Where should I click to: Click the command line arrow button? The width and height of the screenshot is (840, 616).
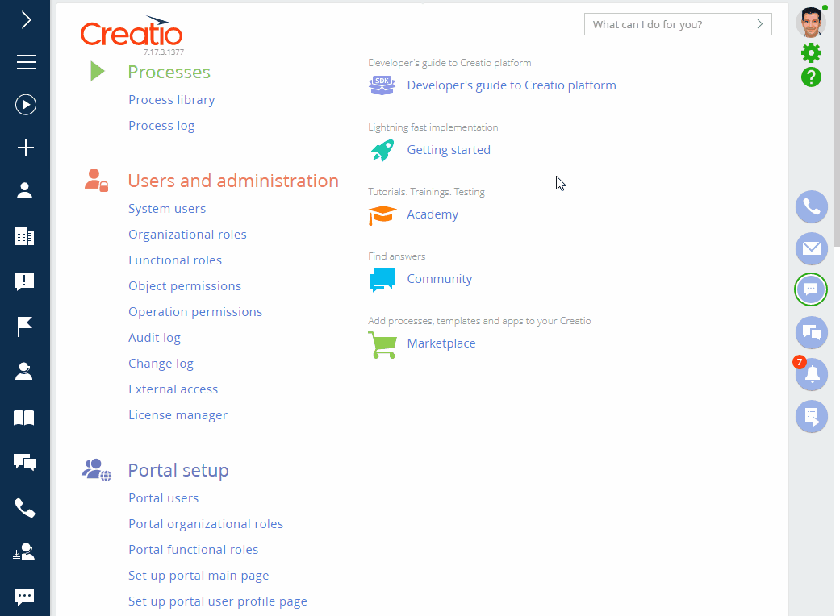point(759,24)
